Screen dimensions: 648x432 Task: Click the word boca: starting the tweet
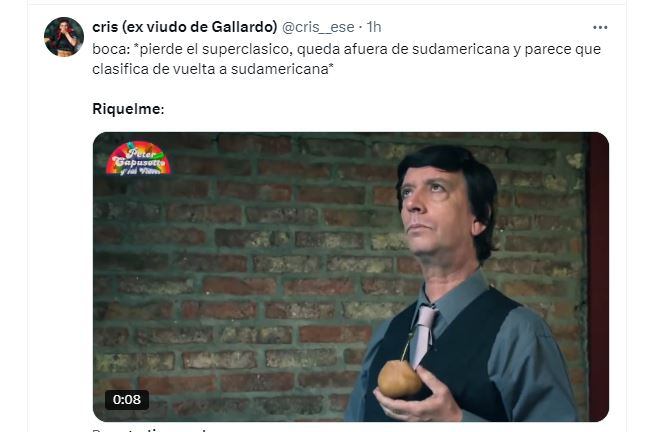click(111, 49)
